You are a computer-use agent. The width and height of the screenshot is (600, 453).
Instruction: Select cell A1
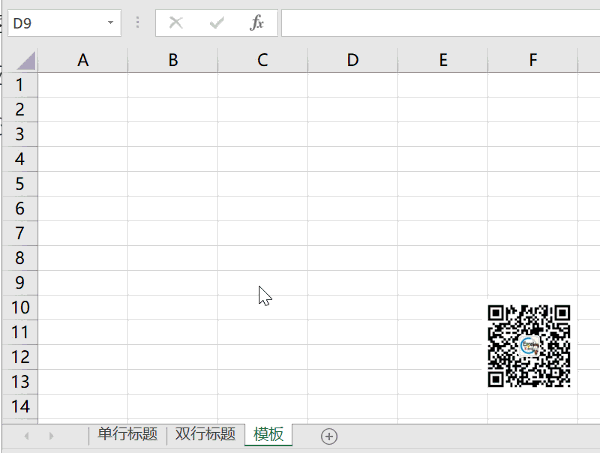[x=83, y=85]
